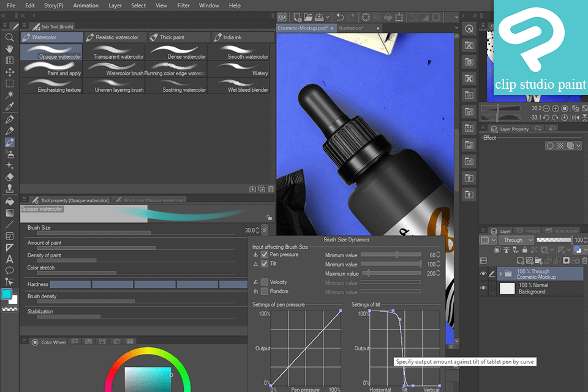Click the lock layer icon in the Layer palette

(525, 250)
